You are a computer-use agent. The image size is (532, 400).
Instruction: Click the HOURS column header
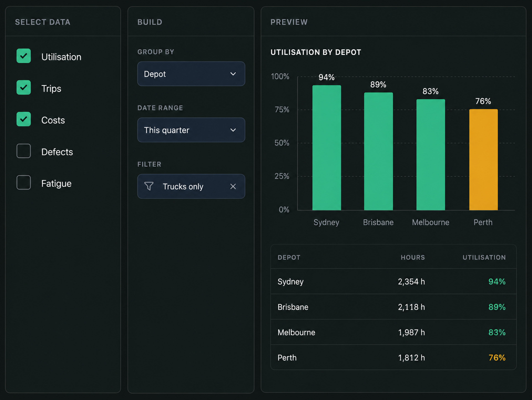tap(413, 257)
